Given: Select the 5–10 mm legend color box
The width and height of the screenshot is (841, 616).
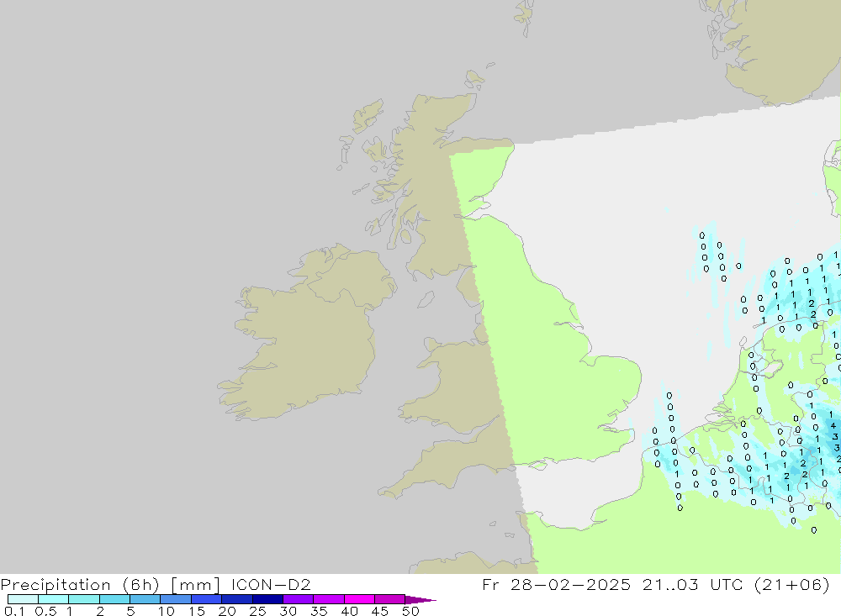Looking at the screenshot, I should (x=145, y=599).
